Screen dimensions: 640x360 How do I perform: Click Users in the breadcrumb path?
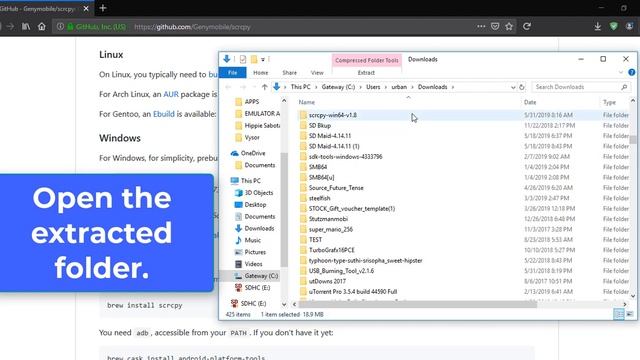(x=373, y=87)
